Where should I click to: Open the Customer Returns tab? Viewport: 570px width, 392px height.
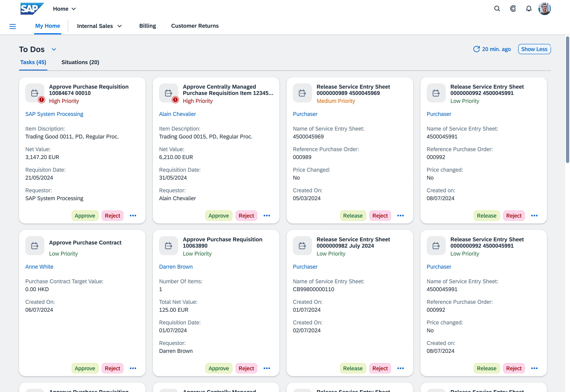[x=195, y=26]
